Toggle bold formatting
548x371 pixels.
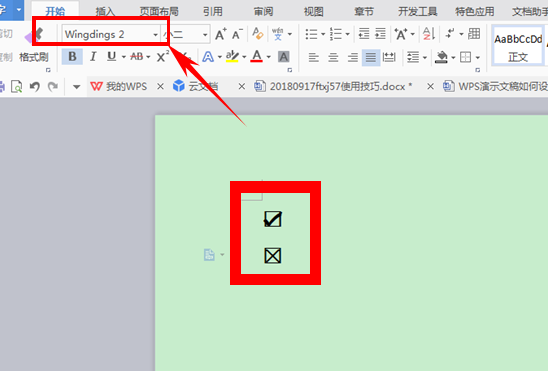click(x=72, y=57)
